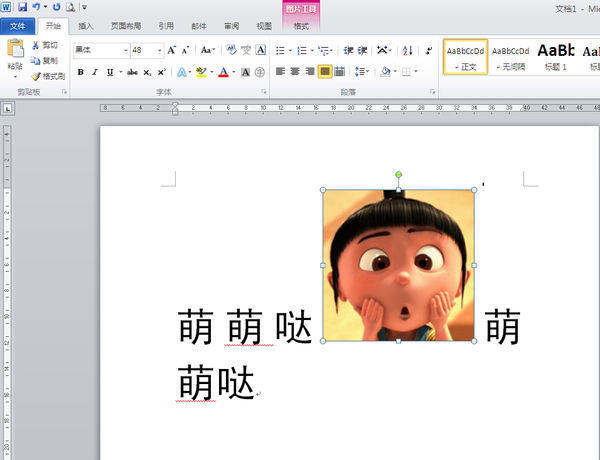Click the Redo icon in title bar
Image resolution: width=600 pixels, height=460 pixels.
click(x=57, y=7)
